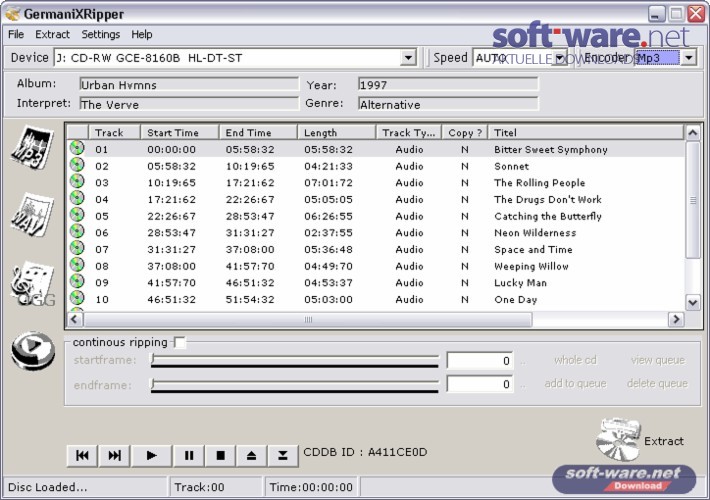Open the round player icon in sidebar

pyautogui.click(x=33, y=351)
